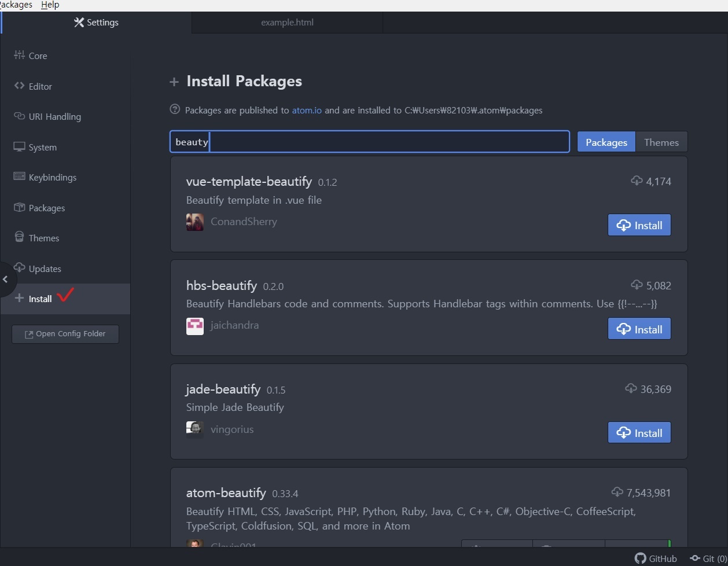Click the Keybindings keyboard icon
The width and height of the screenshot is (728, 566).
tap(20, 177)
